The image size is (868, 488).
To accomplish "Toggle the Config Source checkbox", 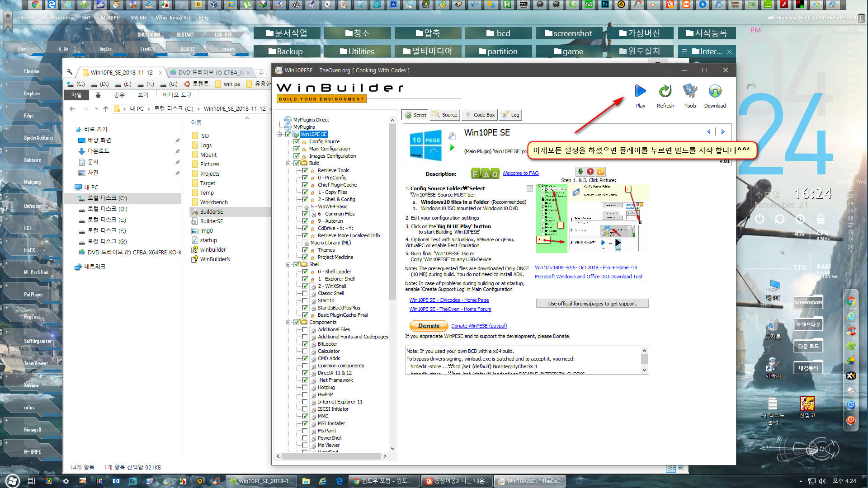I will (297, 141).
